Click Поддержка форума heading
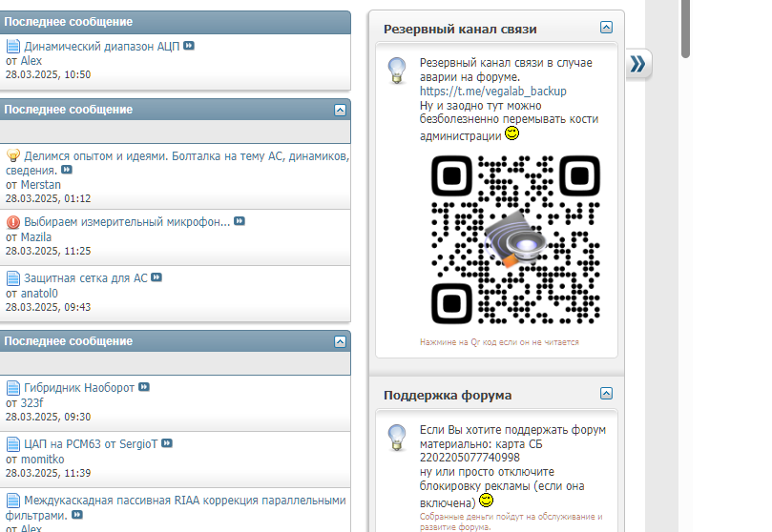Viewport: 772px width, 532px height. (x=448, y=396)
